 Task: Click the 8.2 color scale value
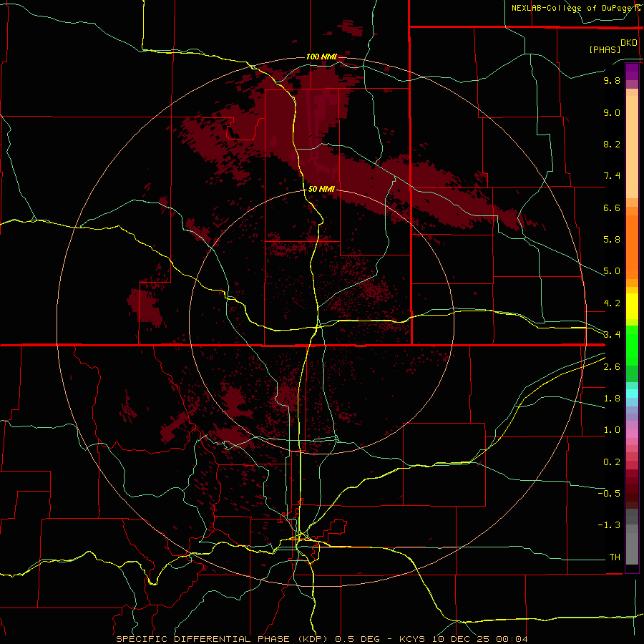click(x=612, y=144)
